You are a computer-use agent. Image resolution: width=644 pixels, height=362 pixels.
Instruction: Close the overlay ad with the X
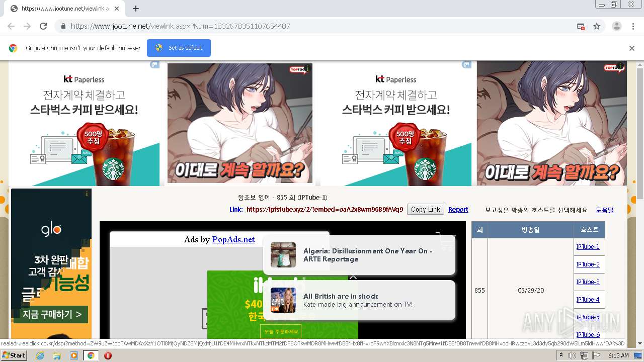(x=353, y=276)
